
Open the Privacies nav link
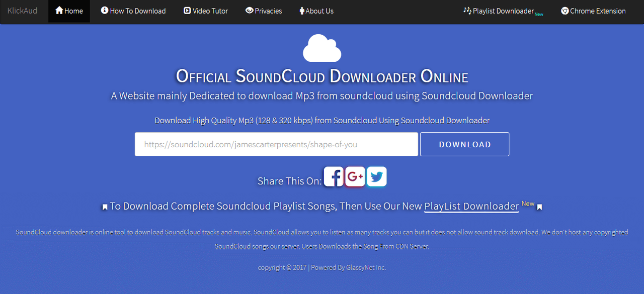[264, 11]
